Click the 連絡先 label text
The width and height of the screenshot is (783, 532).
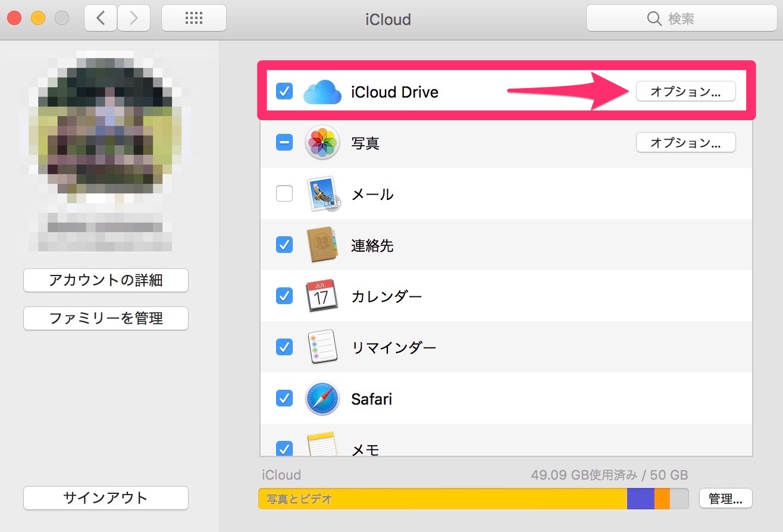[x=372, y=245]
